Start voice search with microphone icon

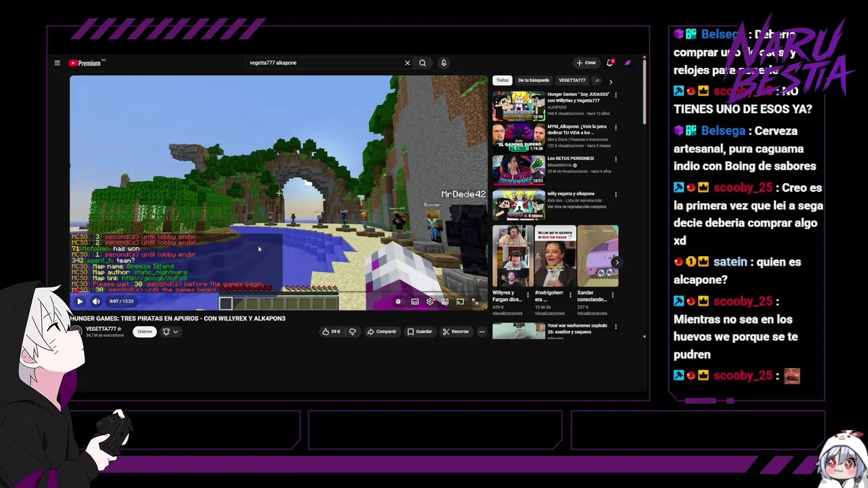pos(443,63)
